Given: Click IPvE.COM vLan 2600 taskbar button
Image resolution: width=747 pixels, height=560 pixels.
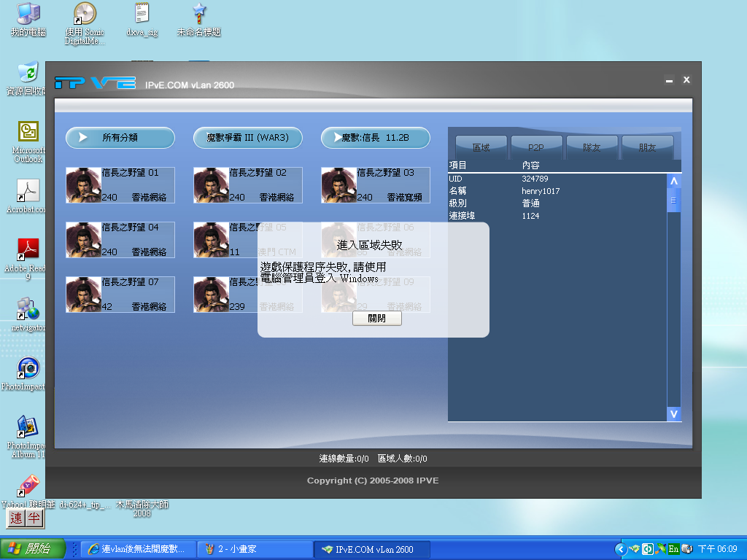Looking at the screenshot, I should (x=373, y=549).
